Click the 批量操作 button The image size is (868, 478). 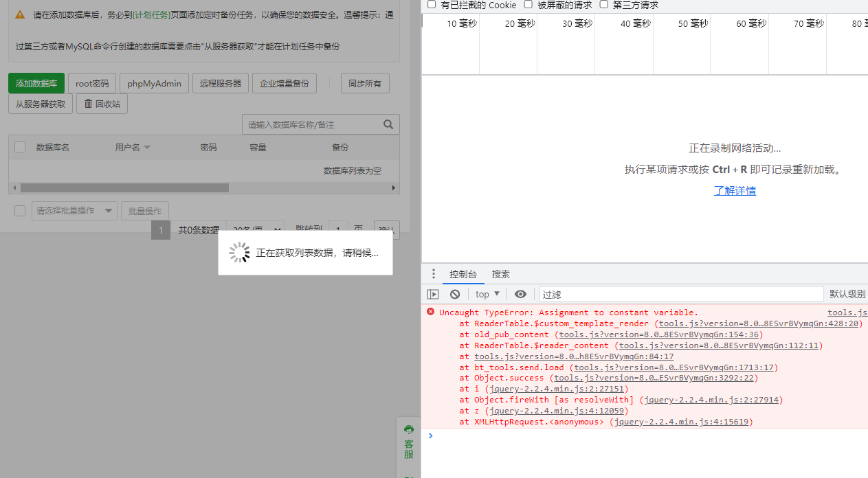[x=145, y=211]
